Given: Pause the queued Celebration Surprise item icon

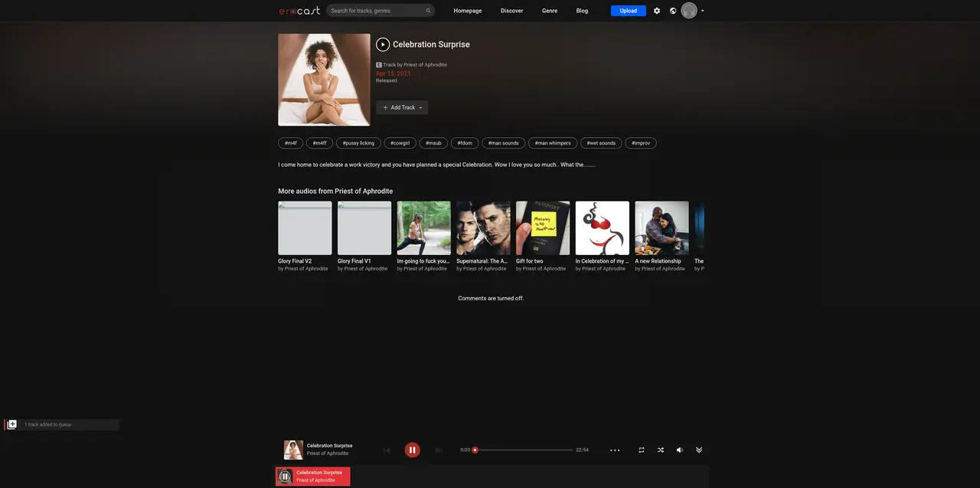Looking at the screenshot, I should point(285,477).
